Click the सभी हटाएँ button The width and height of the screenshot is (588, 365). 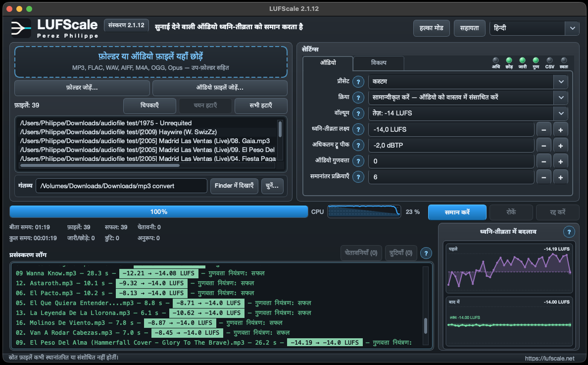coord(261,106)
